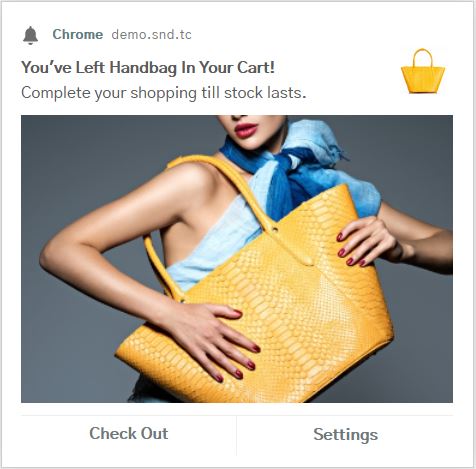Click the small yellow handbag icon
Viewport: 476px width, 469px height.
click(x=423, y=71)
